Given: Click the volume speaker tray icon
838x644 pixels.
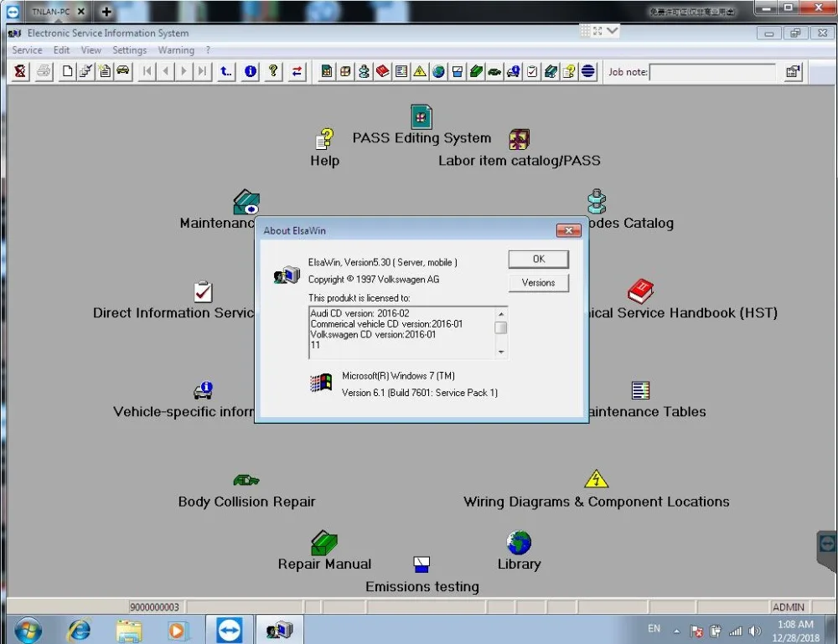Looking at the screenshot, I should pos(755,631).
